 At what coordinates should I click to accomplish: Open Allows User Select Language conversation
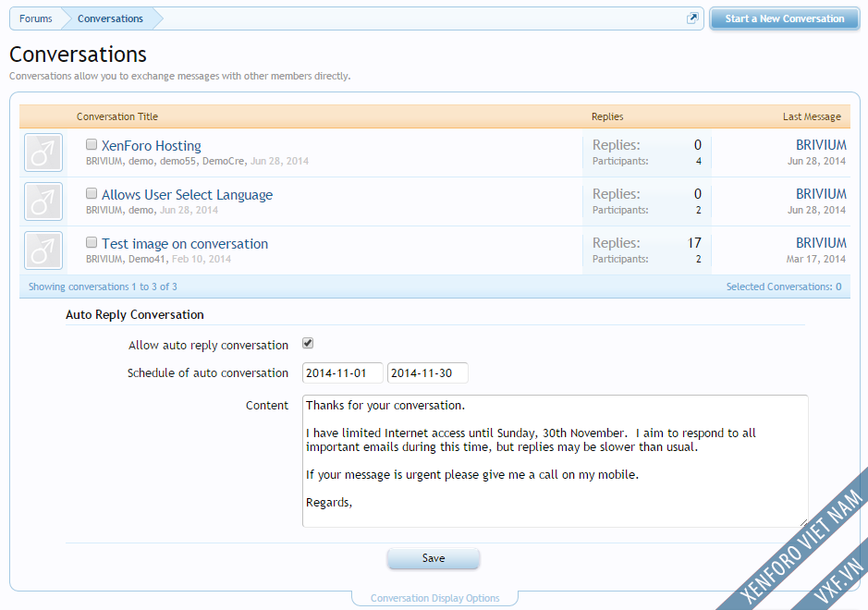click(x=187, y=195)
